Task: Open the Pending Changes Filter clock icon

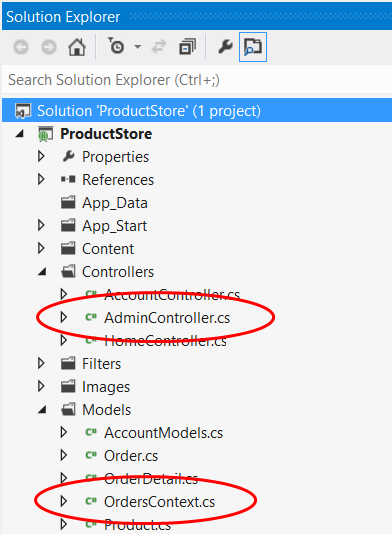Action: (x=116, y=46)
